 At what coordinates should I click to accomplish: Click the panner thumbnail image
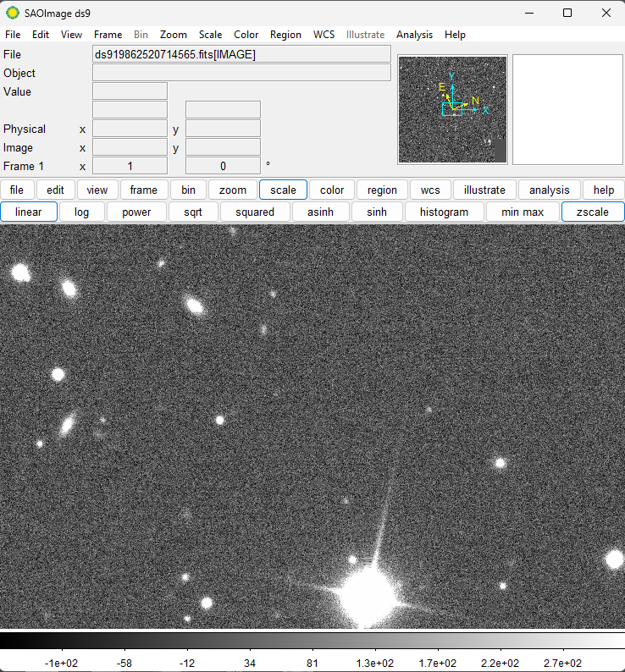(x=452, y=109)
